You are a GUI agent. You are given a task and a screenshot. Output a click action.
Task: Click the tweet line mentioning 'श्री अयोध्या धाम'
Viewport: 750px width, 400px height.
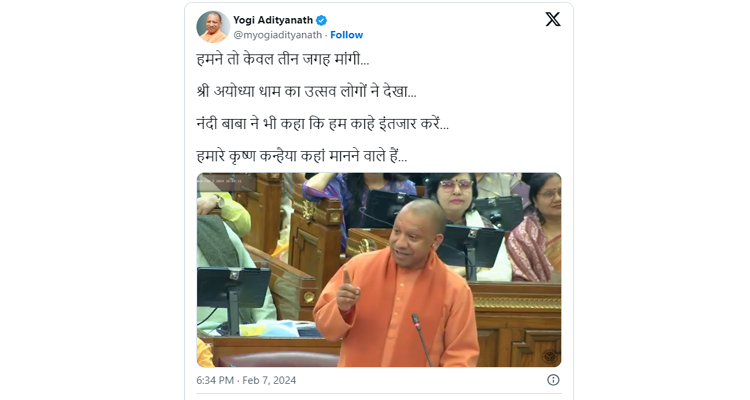coord(306,91)
